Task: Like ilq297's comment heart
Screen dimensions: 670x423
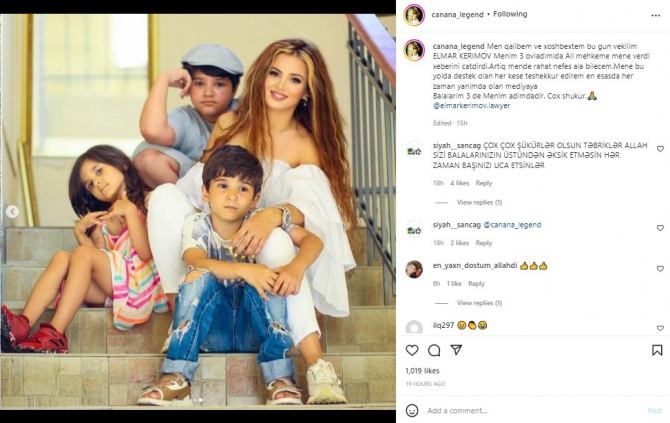Action: pyautogui.click(x=660, y=329)
